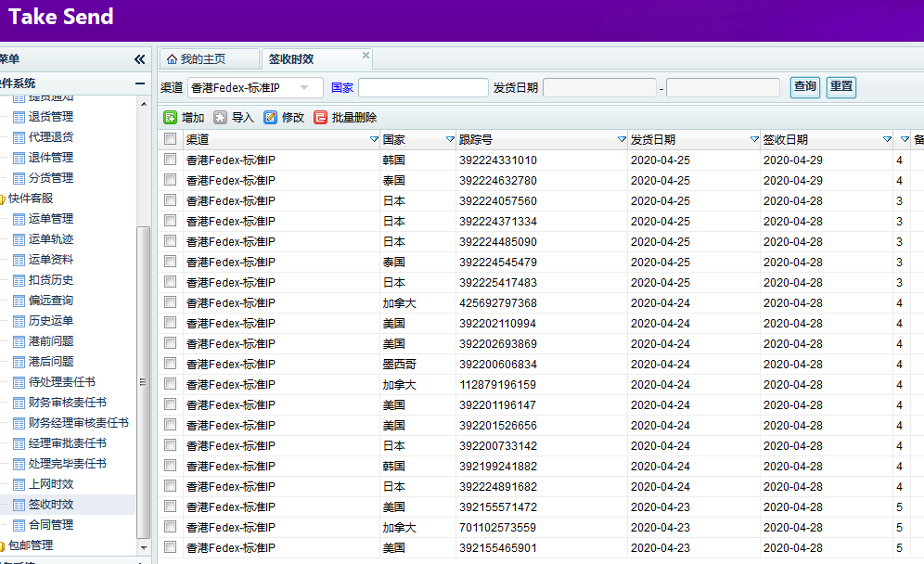Toggle the select-all checkbox in header

coord(171,138)
